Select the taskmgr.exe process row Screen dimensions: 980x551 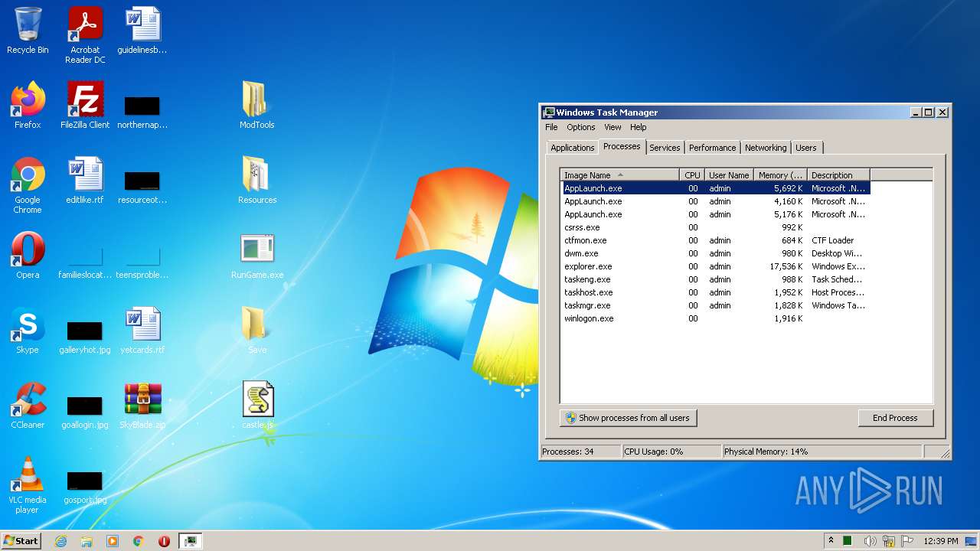pyautogui.click(x=715, y=305)
